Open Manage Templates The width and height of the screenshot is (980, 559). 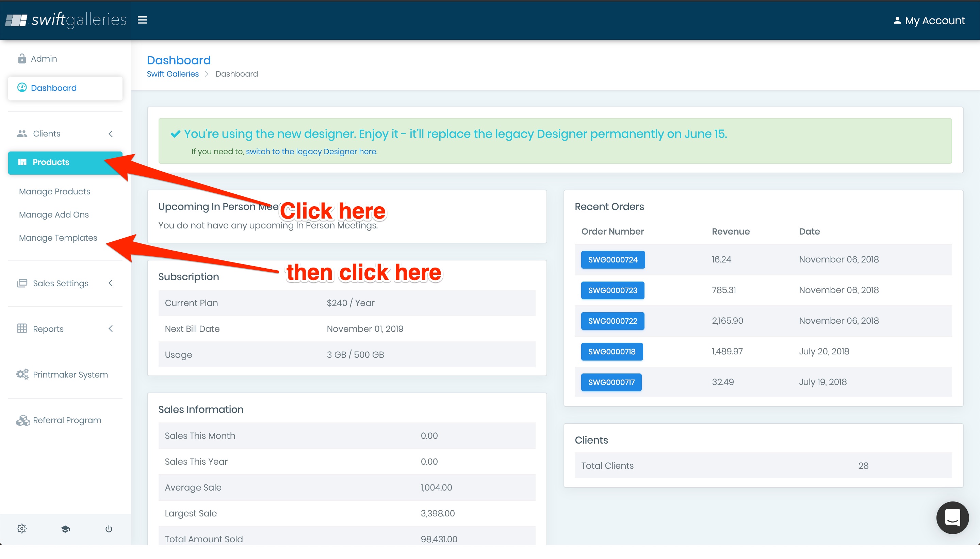point(58,238)
